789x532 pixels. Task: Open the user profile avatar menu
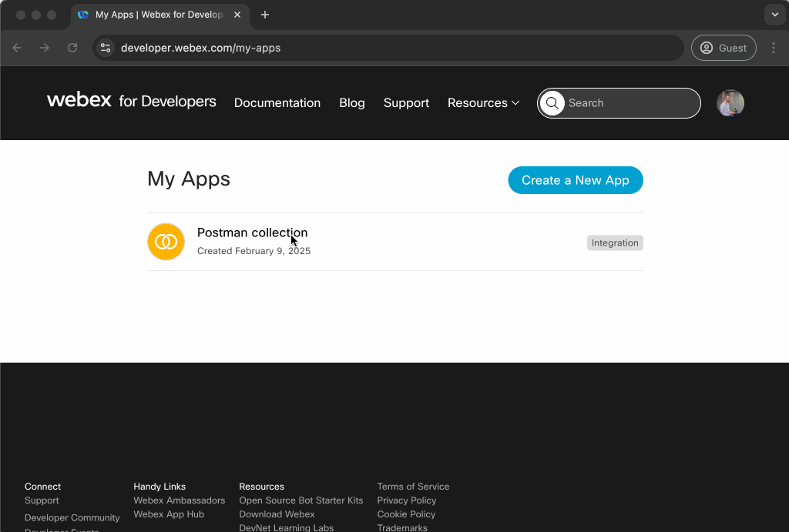click(x=730, y=103)
